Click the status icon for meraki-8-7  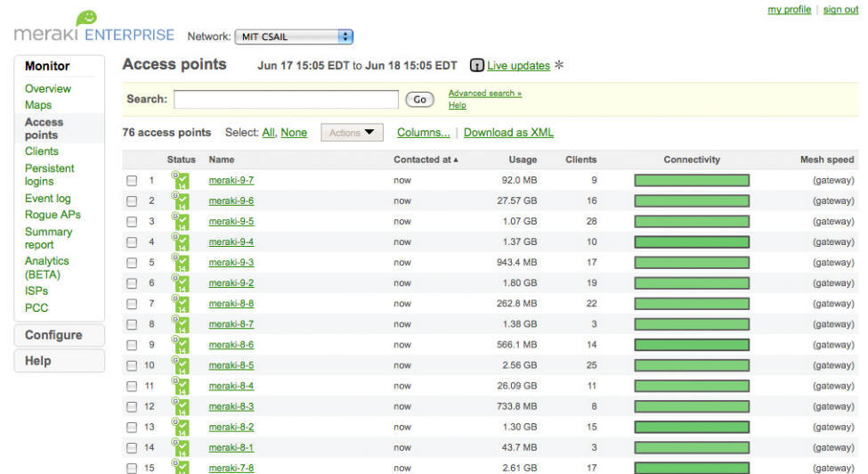181,324
